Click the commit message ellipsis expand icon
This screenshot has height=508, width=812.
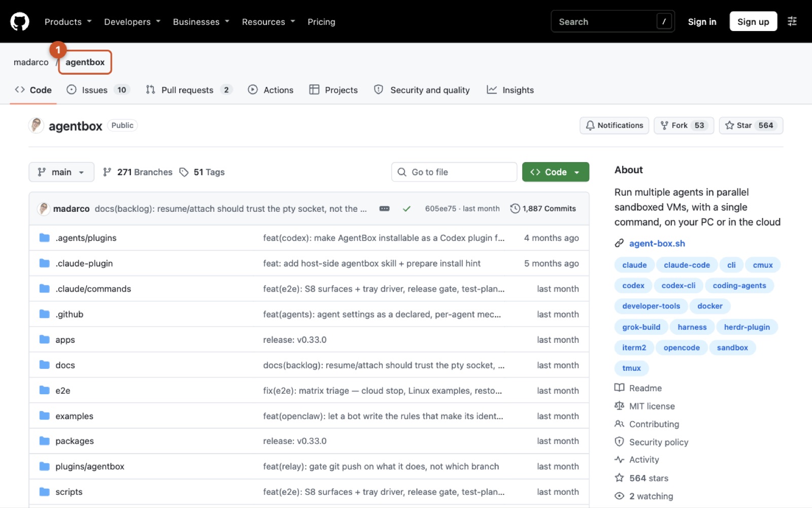point(384,209)
